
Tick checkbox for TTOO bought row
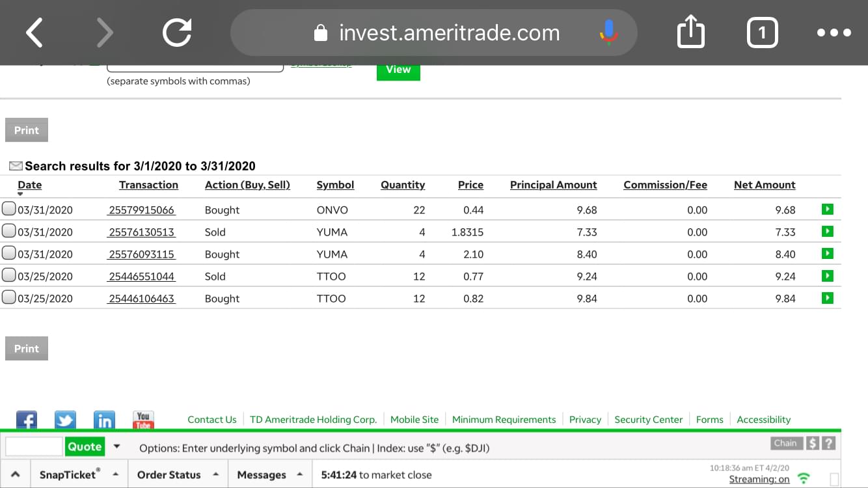click(x=8, y=298)
